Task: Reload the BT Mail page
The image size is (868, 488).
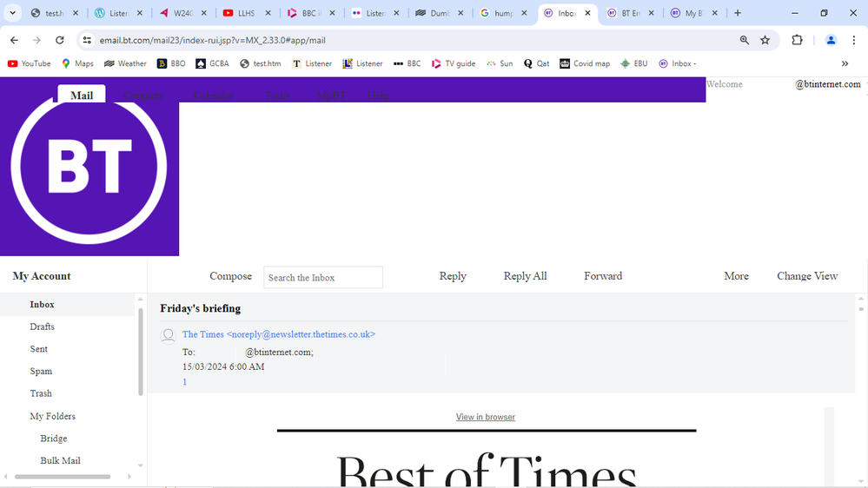Action: pos(60,40)
